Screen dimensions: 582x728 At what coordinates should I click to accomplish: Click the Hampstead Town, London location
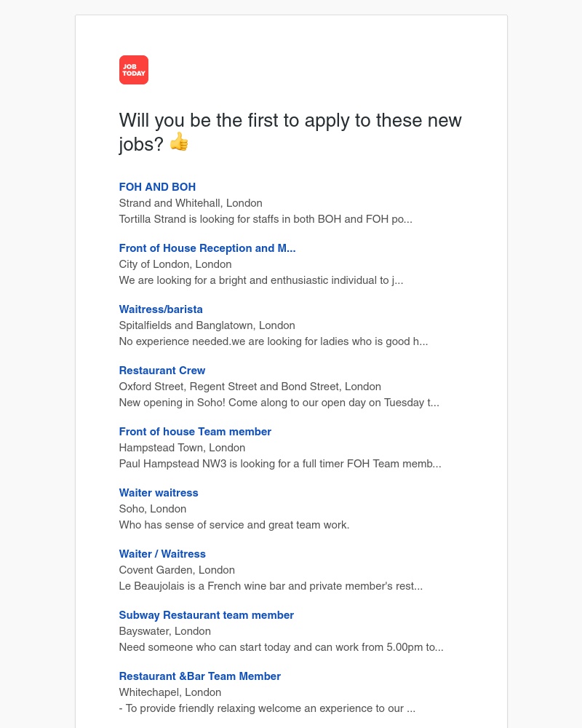click(182, 448)
